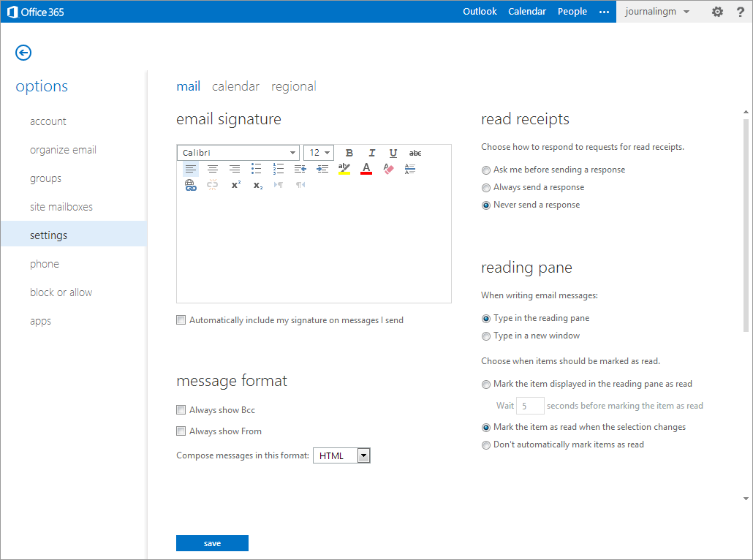Insert a hyperlink in the signature
The image size is (753, 560).
(x=191, y=185)
